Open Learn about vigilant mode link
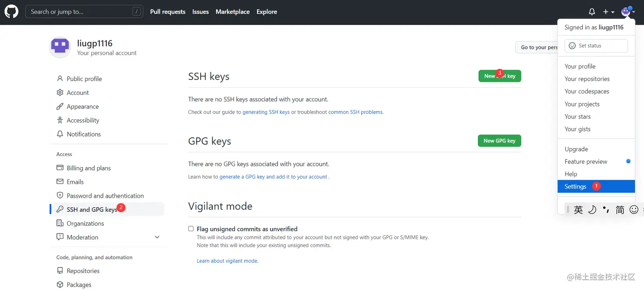Image resolution: width=644 pixels, height=290 pixels. [227, 261]
